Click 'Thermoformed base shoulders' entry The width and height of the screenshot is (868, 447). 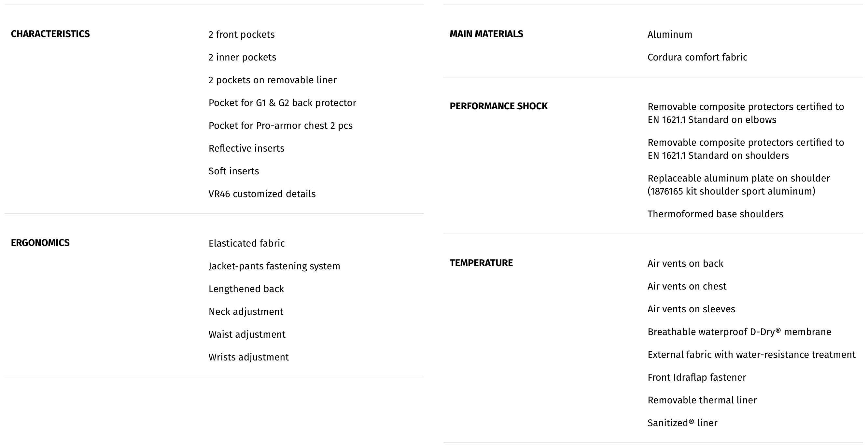tap(715, 214)
